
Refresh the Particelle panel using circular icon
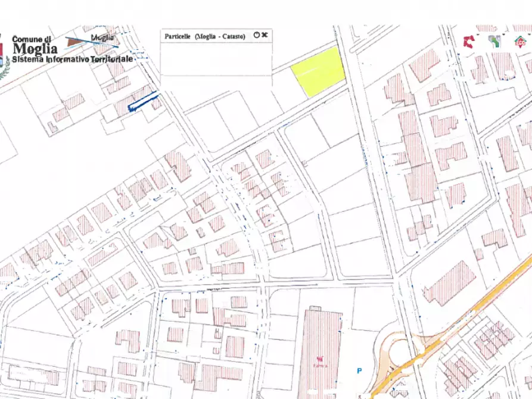pyautogui.click(x=256, y=35)
